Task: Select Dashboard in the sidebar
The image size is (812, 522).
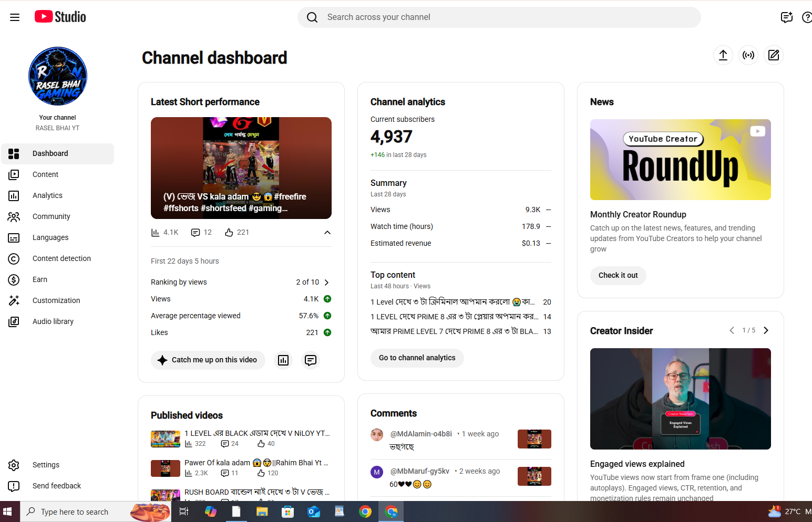Action: pos(58,154)
